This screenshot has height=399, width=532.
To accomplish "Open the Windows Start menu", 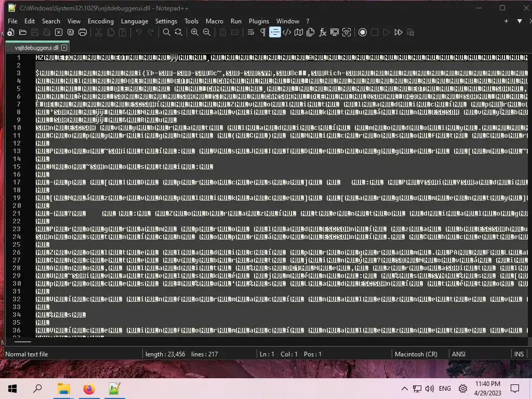I will click(x=12, y=389).
